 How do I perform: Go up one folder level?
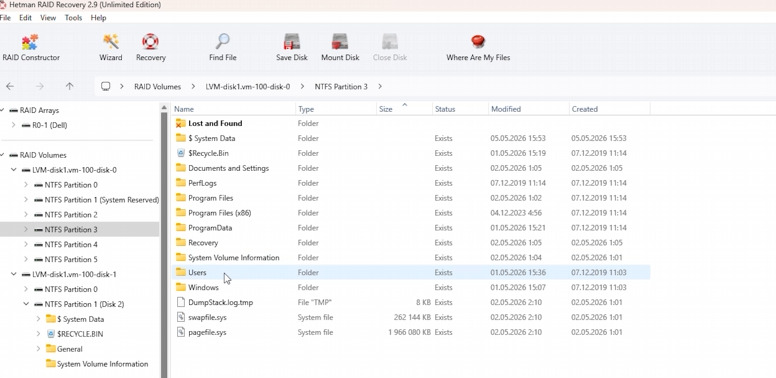coord(69,86)
